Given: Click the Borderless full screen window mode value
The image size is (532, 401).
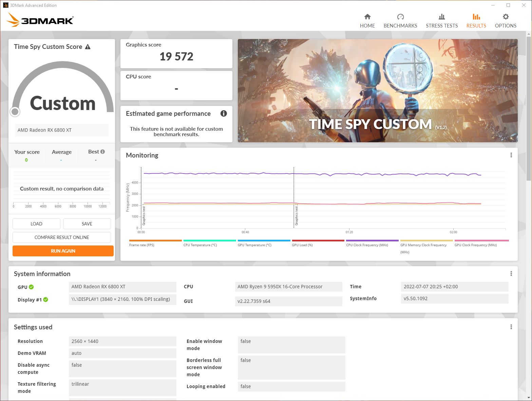Looking at the screenshot, I should click(x=291, y=367).
